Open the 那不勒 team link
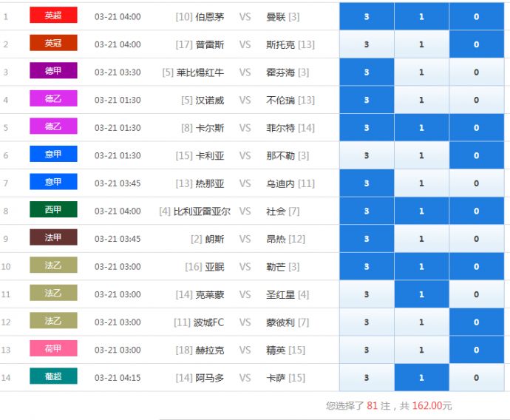 pos(280,155)
